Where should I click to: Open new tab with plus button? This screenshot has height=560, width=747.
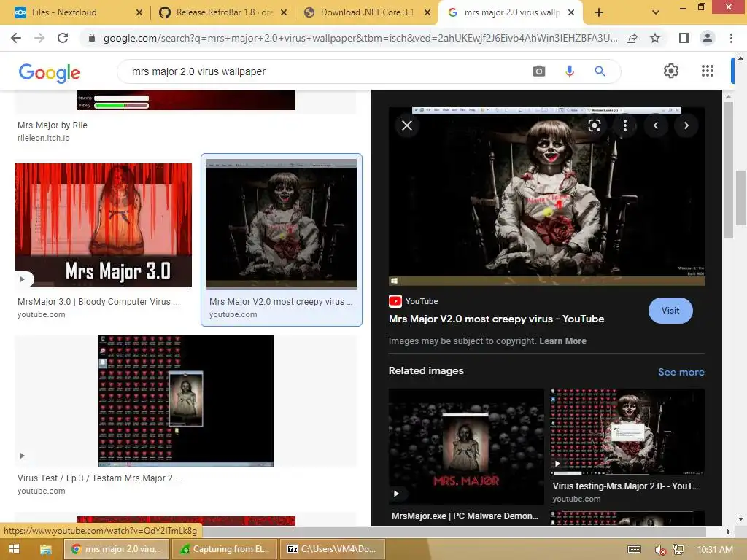coord(599,13)
